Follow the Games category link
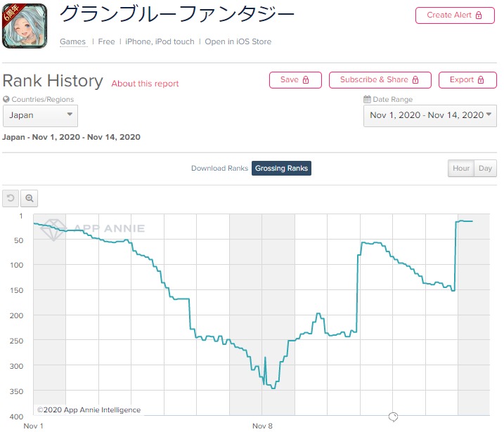 72,42
